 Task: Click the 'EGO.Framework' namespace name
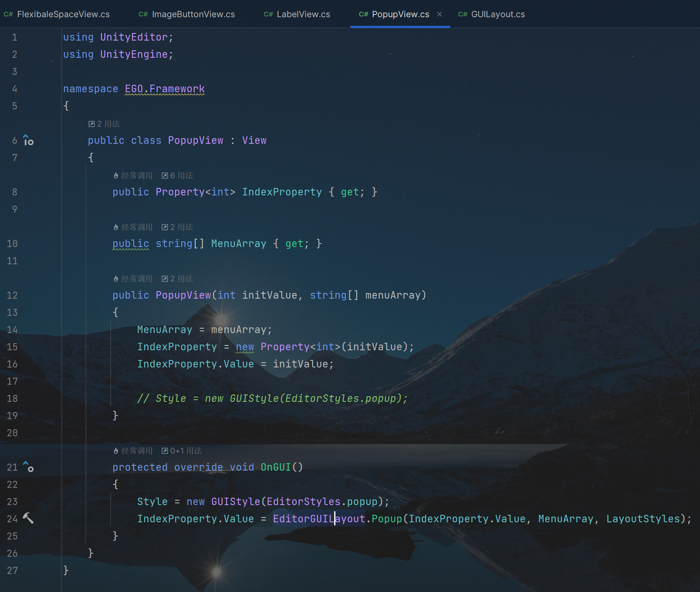pyautogui.click(x=165, y=89)
